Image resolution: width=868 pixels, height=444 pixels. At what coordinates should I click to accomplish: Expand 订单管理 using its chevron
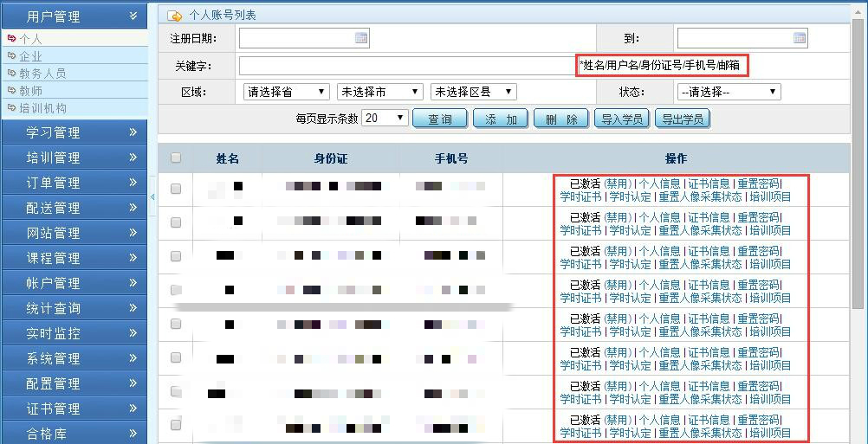[133, 183]
